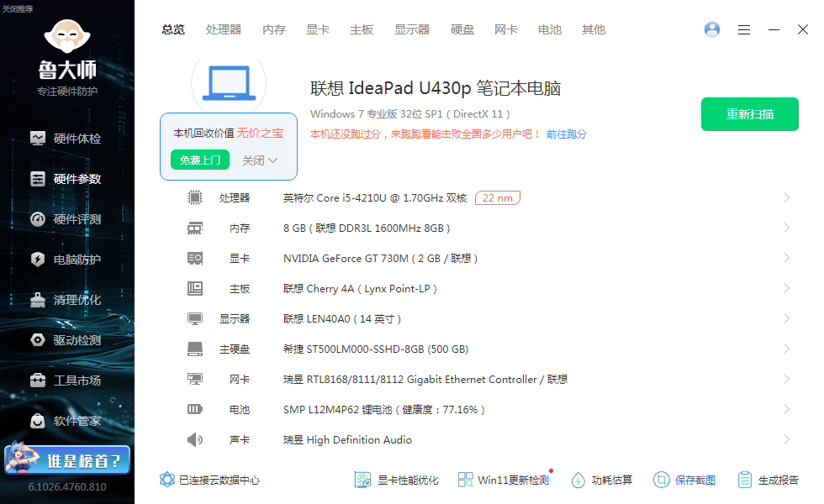Screen dimensions: 824x504
Task: Expand the 主硬盘 row chevron
Action: (x=787, y=349)
